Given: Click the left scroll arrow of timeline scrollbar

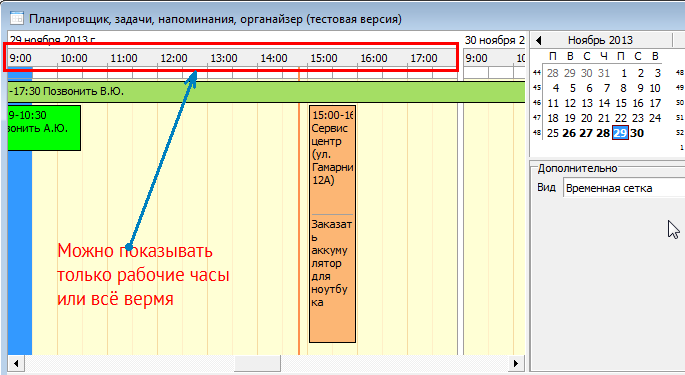Looking at the screenshot, I should click(16, 363).
